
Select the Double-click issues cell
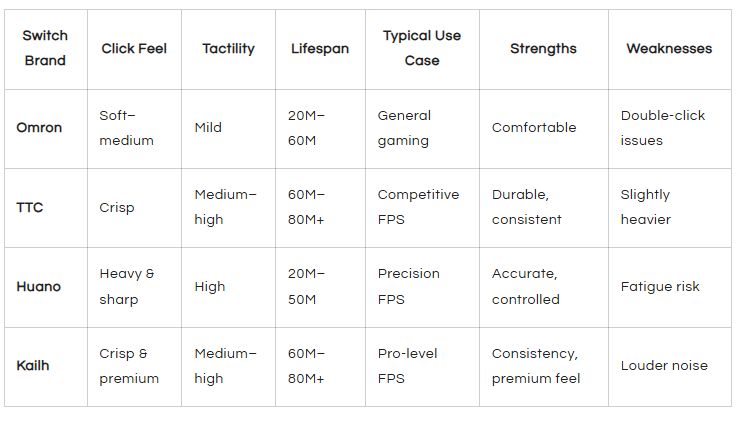(669, 129)
